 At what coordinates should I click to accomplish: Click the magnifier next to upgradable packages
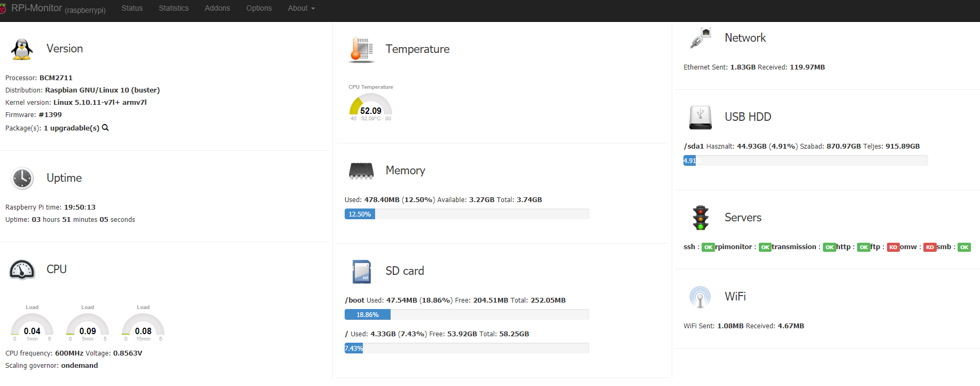[105, 128]
